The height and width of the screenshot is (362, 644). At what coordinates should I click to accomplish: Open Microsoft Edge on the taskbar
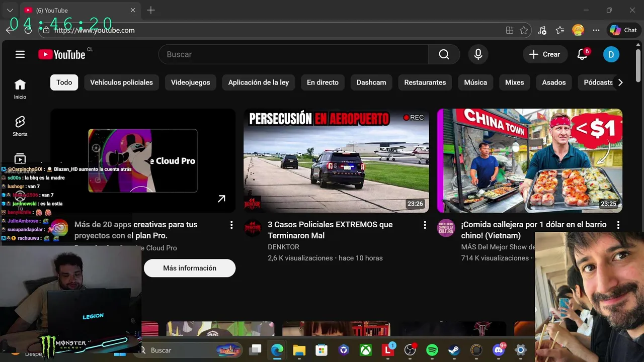(x=277, y=350)
